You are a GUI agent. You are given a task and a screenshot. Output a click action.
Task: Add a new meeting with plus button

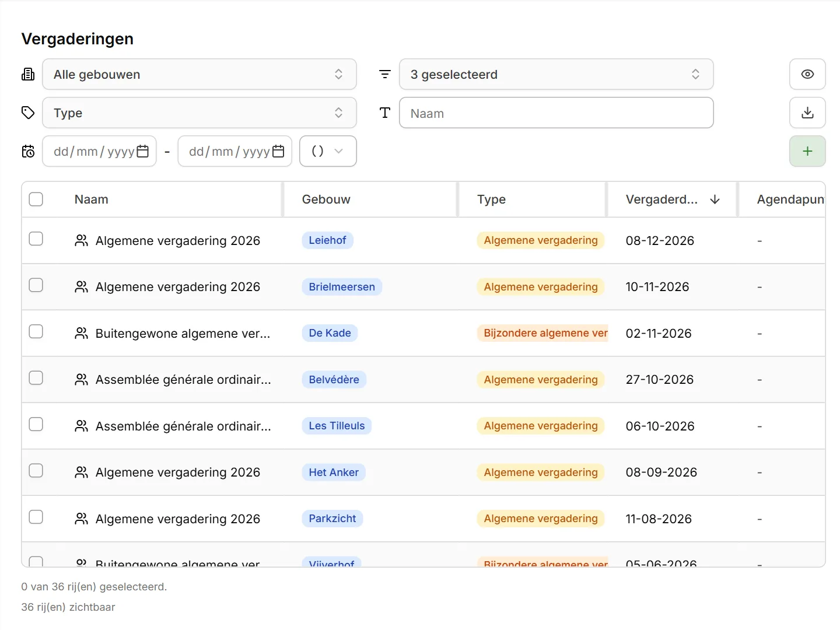pyautogui.click(x=807, y=151)
